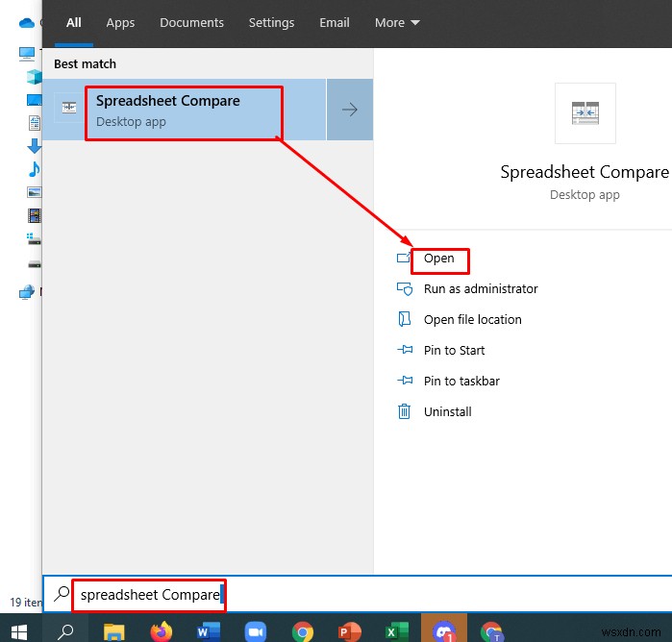Select Pictures icon in Explorer sidebar

point(35,192)
